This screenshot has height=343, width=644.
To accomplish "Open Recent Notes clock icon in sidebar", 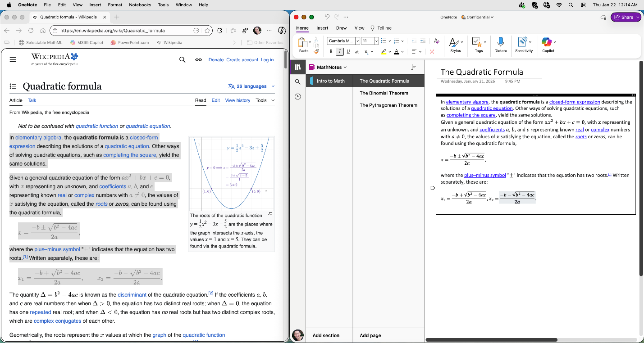I will (x=297, y=96).
